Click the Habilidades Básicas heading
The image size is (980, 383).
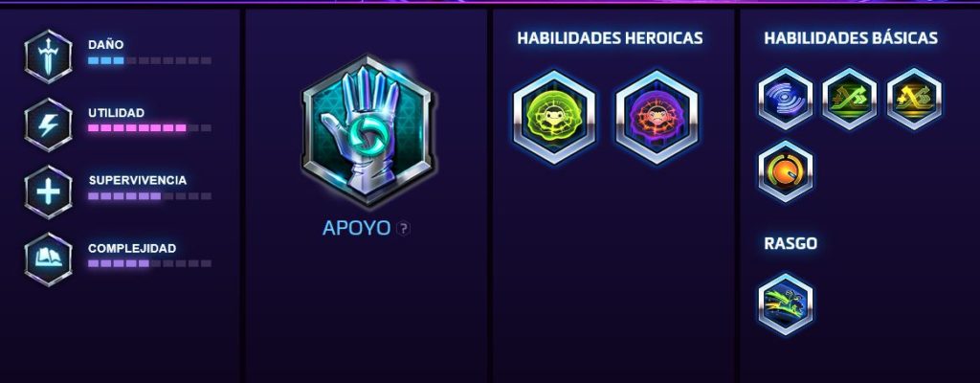coord(851,38)
